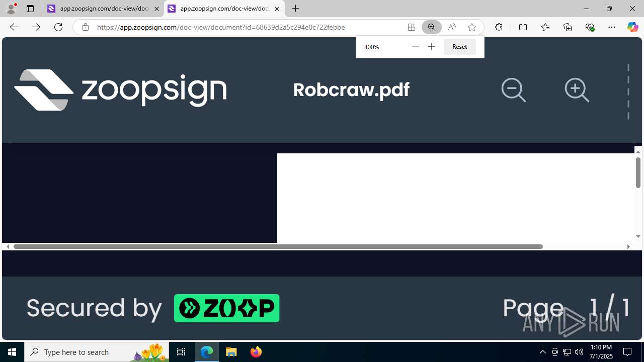The width and height of the screenshot is (644, 362).
Task: Close the first zoopsign tab
Action: click(x=156, y=9)
